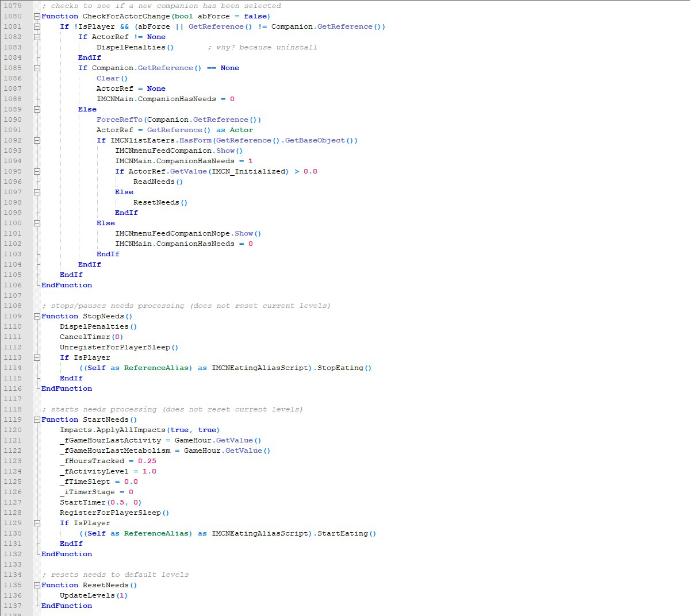Collapse 'If IsPlayer' fold on line 1129

pos(37,523)
